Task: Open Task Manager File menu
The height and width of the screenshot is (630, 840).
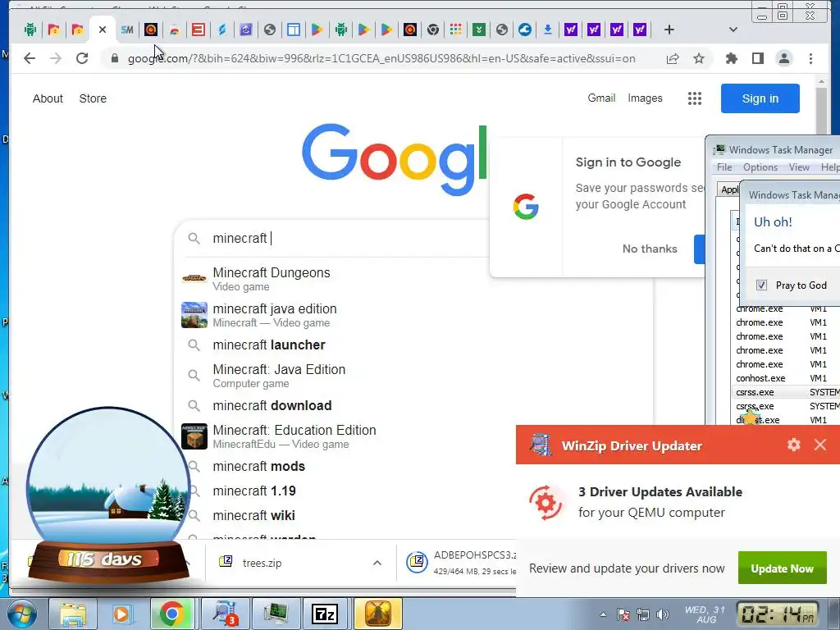Action: click(724, 167)
